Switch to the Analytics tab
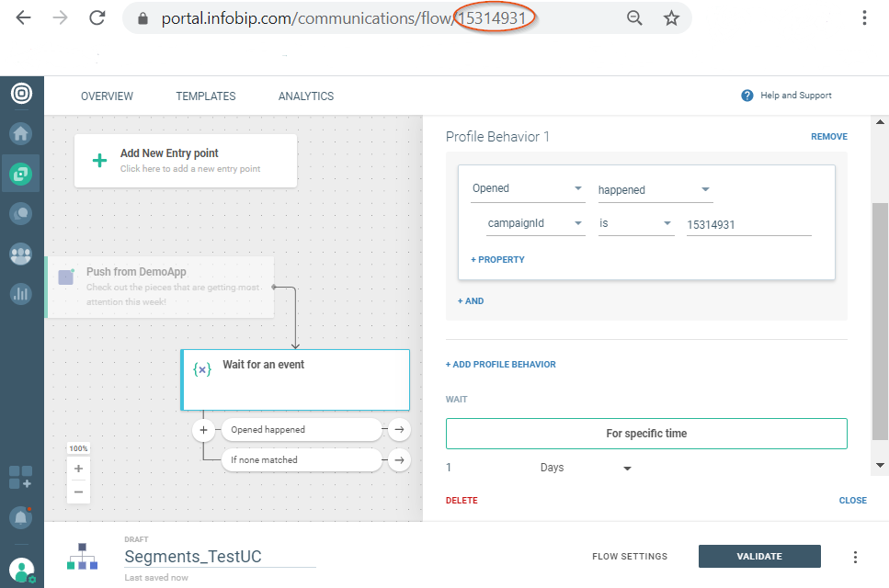This screenshot has width=889, height=588. tap(306, 96)
